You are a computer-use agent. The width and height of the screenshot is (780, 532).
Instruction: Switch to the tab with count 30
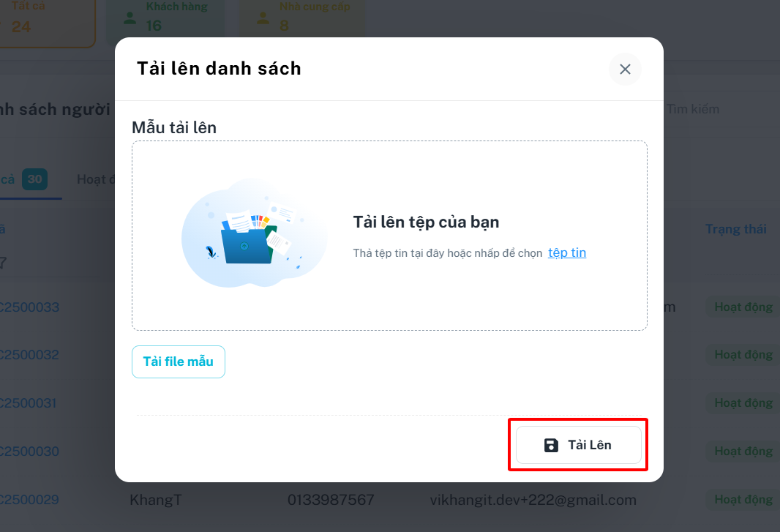pyautogui.click(x=24, y=180)
